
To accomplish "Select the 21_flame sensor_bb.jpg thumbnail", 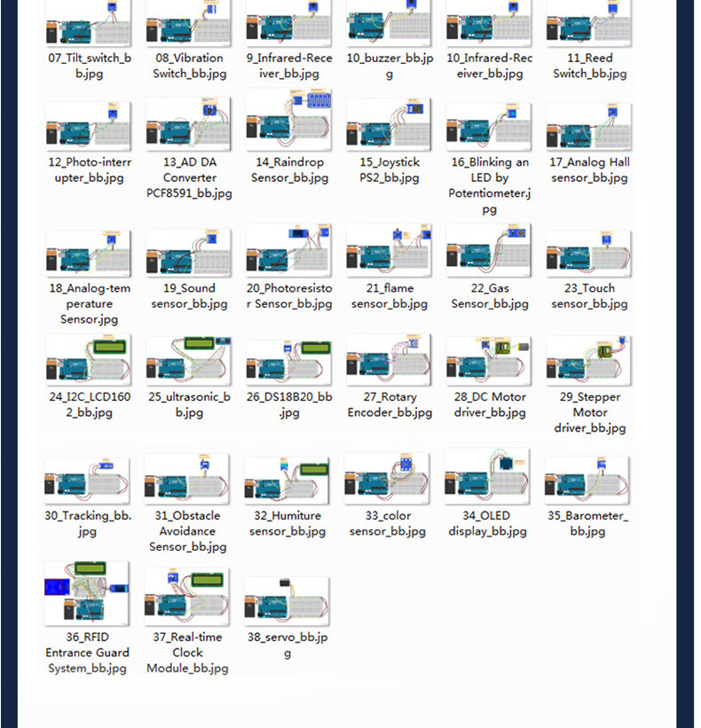I will tap(389, 250).
